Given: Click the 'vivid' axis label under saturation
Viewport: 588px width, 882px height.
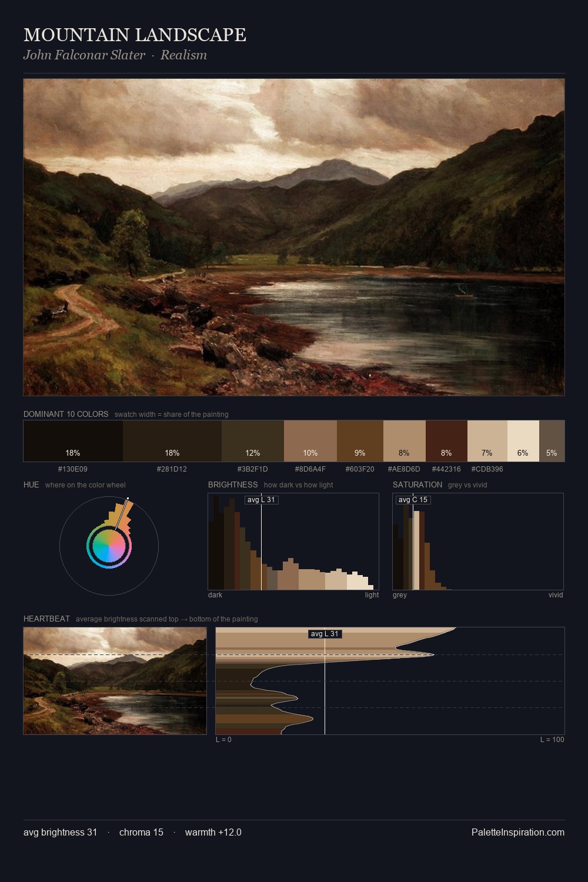Looking at the screenshot, I should [x=556, y=595].
